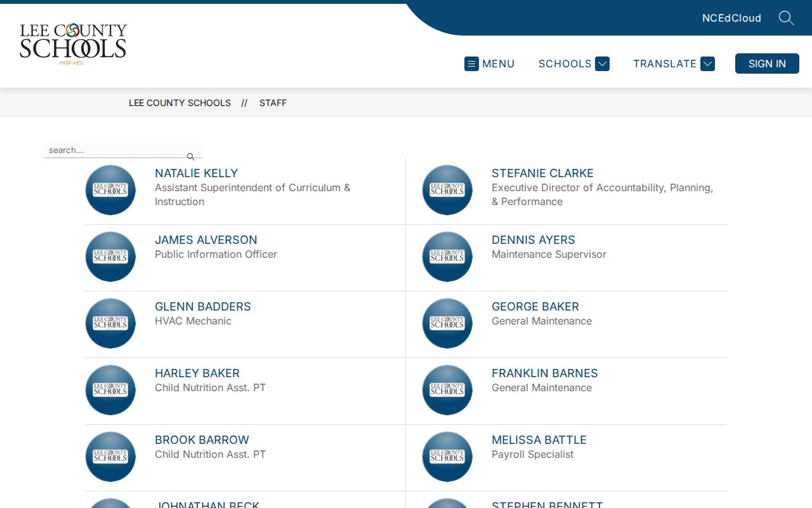Open the TRANSLATE menu label
The height and width of the screenshot is (508, 812).
[665, 63]
